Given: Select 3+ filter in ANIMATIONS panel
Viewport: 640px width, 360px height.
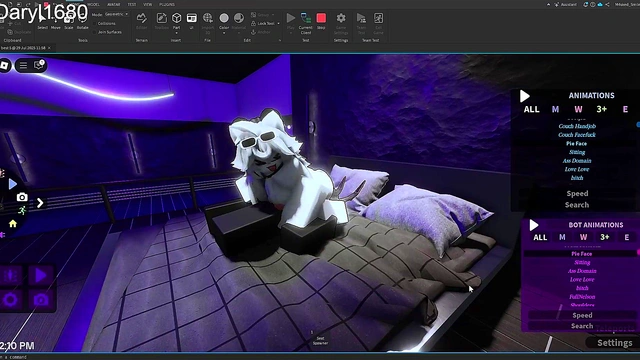Looking at the screenshot, I should click(602, 109).
